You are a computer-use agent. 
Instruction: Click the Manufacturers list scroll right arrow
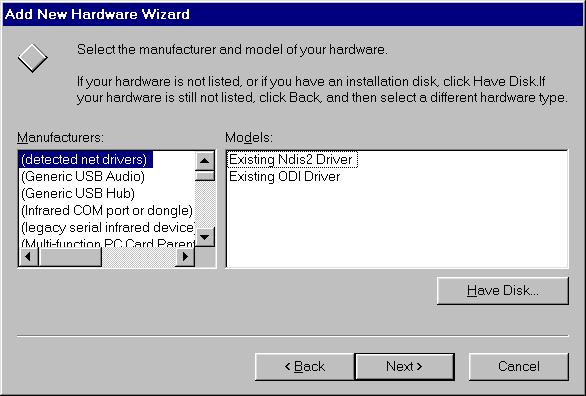point(185,257)
